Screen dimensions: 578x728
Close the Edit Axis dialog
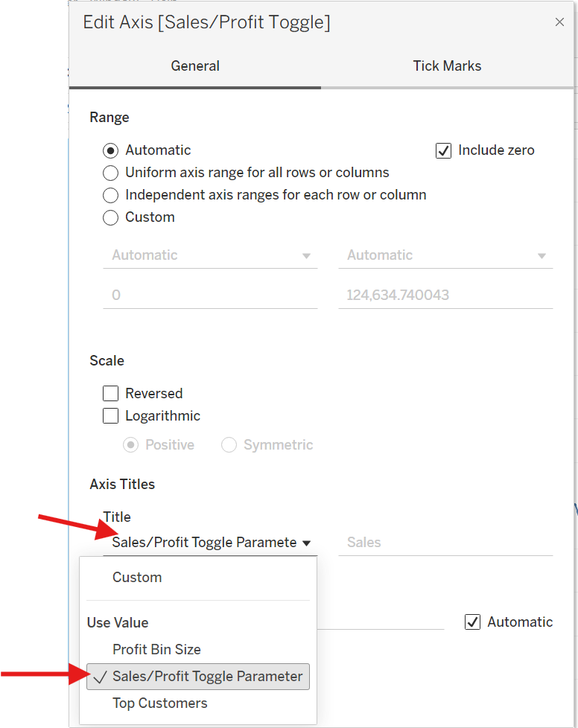(559, 22)
